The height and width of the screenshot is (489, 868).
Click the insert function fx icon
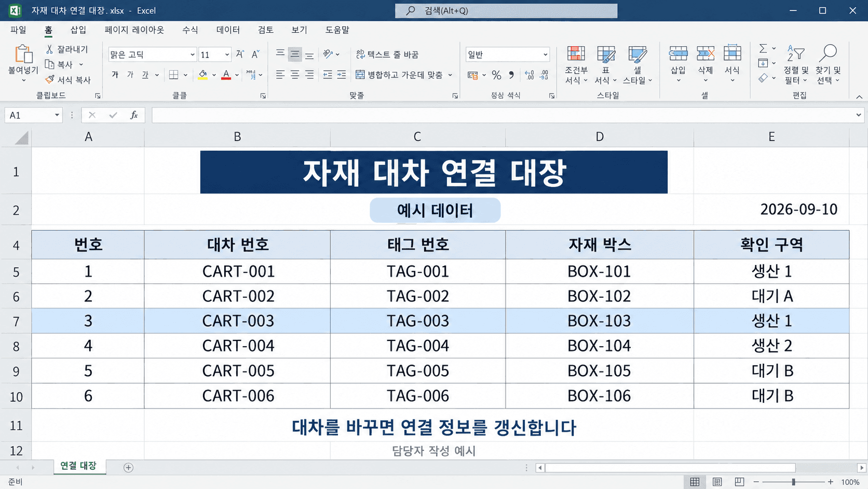(134, 115)
